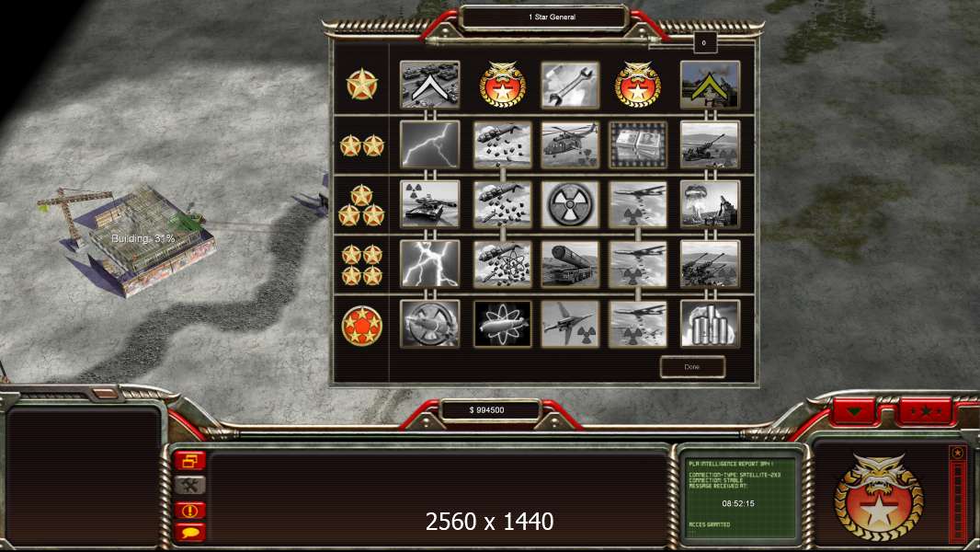
Task: Select the wrench repair general power
Action: pos(569,85)
